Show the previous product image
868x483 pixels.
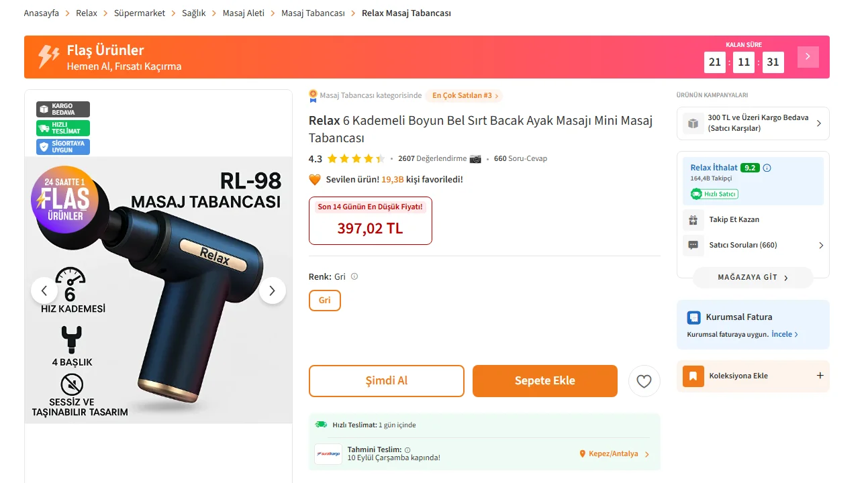pyautogui.click(x=44, y=290)
